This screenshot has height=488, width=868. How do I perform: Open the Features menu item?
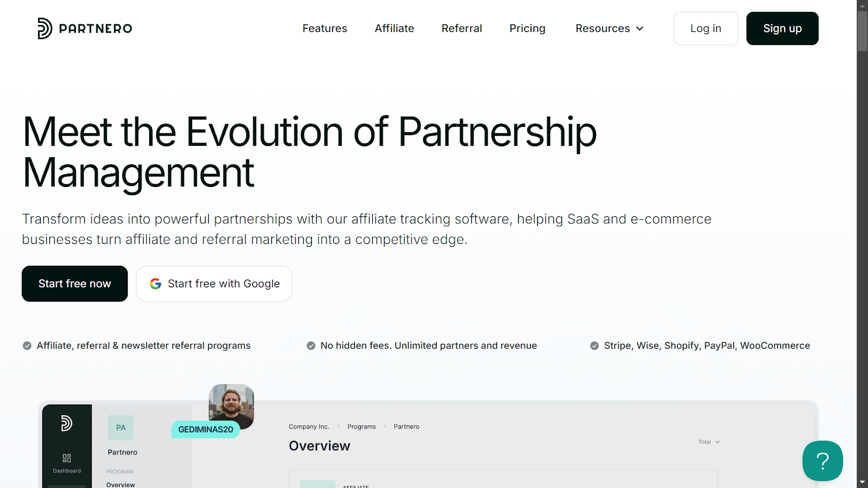pyautogui.click(x=324, y=28)
